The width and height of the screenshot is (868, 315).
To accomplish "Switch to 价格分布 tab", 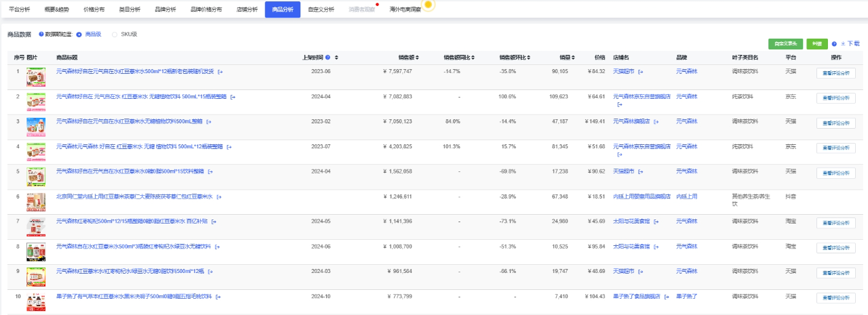I will pos(94,9).
